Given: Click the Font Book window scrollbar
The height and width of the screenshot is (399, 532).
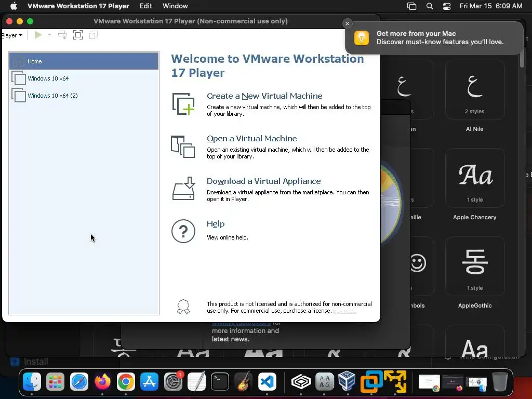Looking at the screenshot, I should point(522,58).
